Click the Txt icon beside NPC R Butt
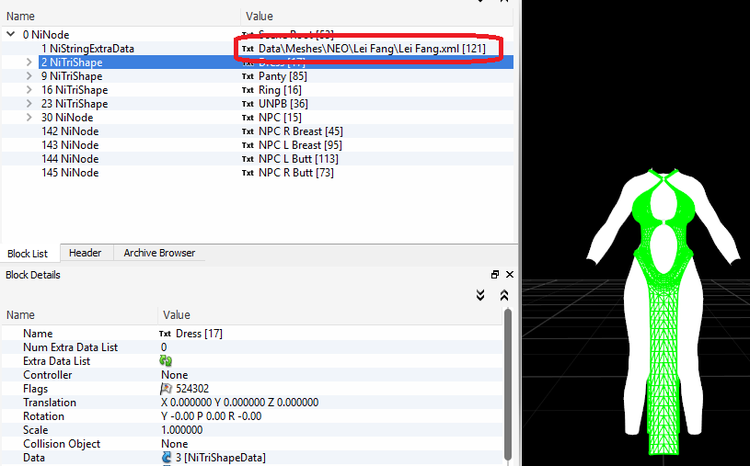 pos(248,174)
